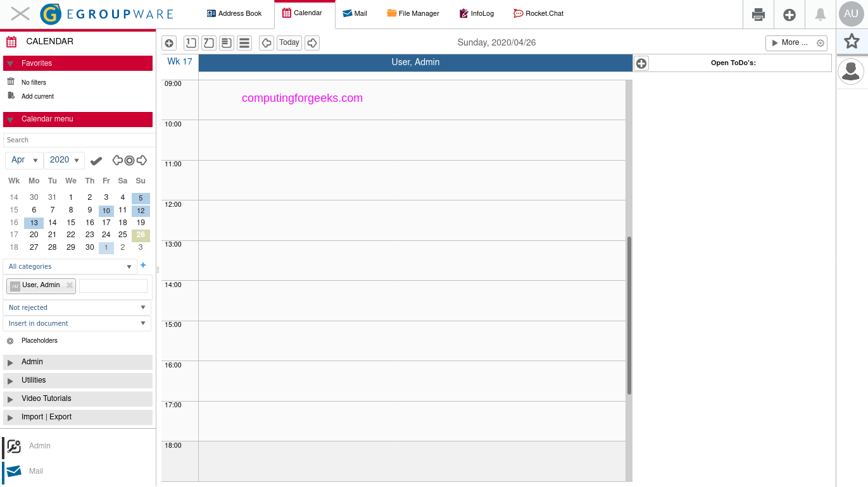Viewport: 868px width, 487px height.
Task: Open the list view icon
Action: [244, 42]
